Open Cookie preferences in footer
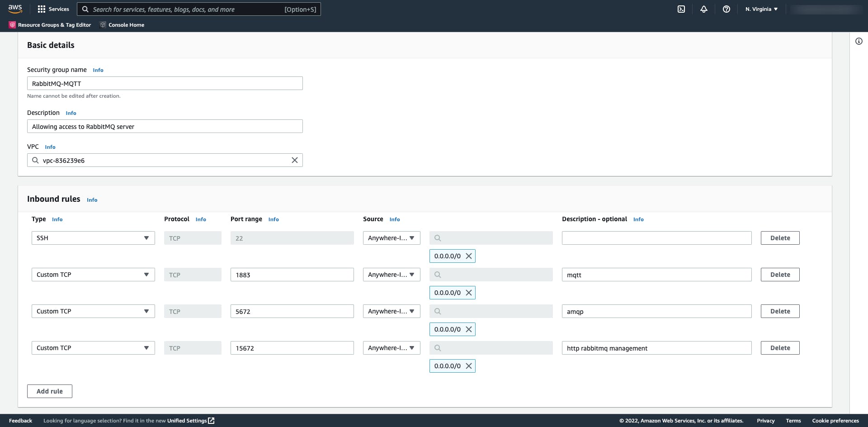868x427 pixels. (835, 421)
